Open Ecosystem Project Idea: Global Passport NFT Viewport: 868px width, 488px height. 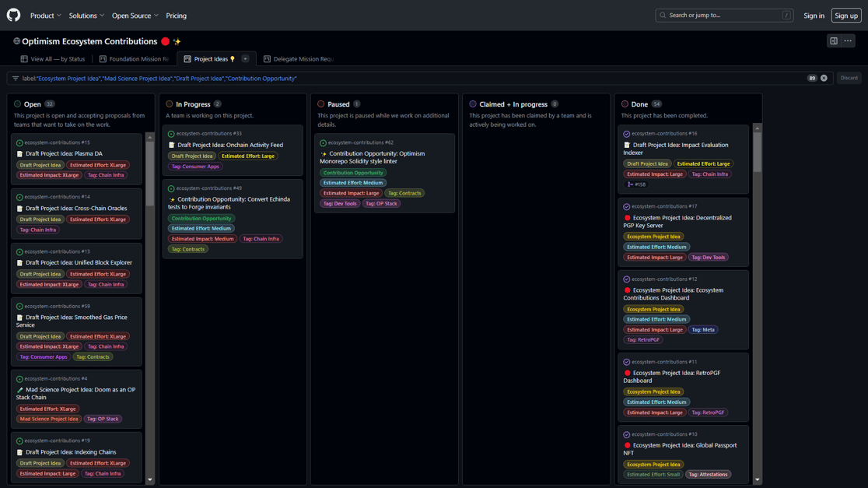tap(681, 449)
